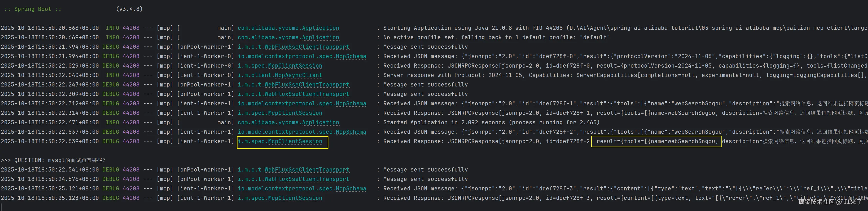The height and width of the screenshot is (211, 868).
Task: Open WebFluxSseClientTransport link logged at 18:50:22.541
Action: (307, 170)
